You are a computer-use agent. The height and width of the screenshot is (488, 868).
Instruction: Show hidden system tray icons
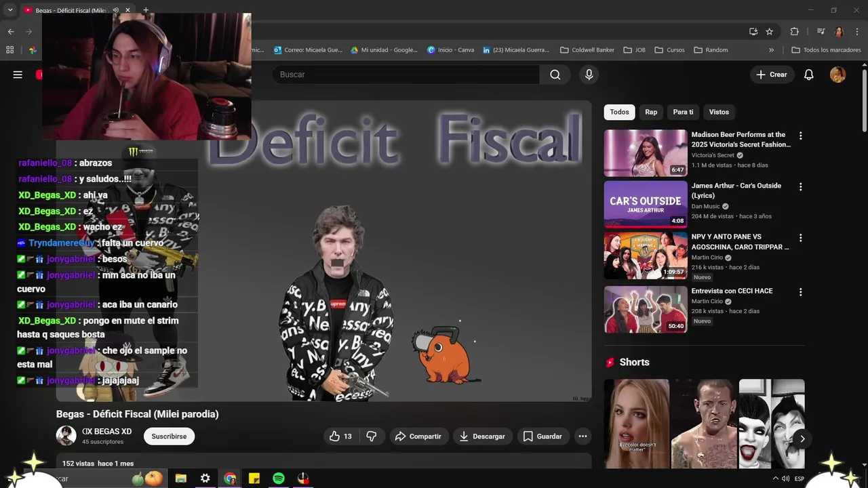(x=776, y=479)
